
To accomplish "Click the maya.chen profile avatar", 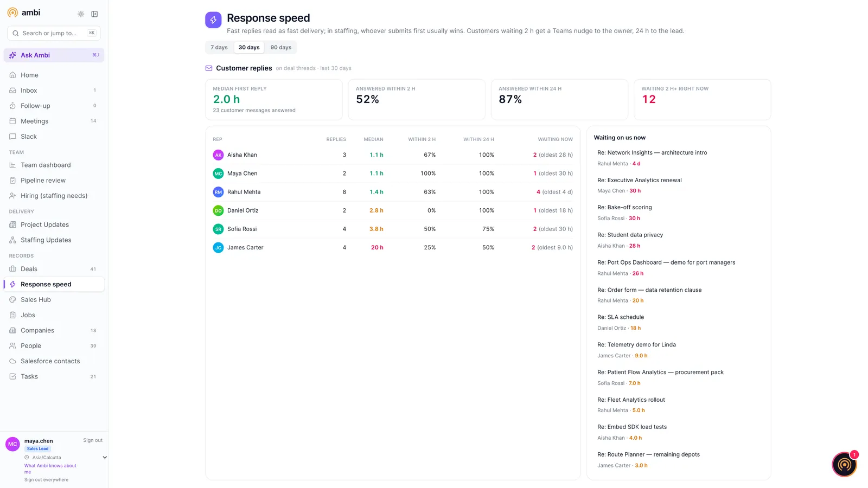I will pos(13,445).
